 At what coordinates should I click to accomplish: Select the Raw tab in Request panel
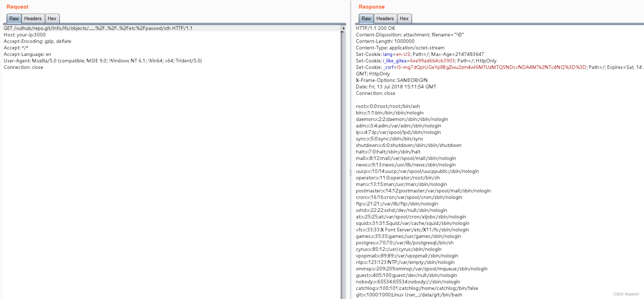click(x=14, y=19)
